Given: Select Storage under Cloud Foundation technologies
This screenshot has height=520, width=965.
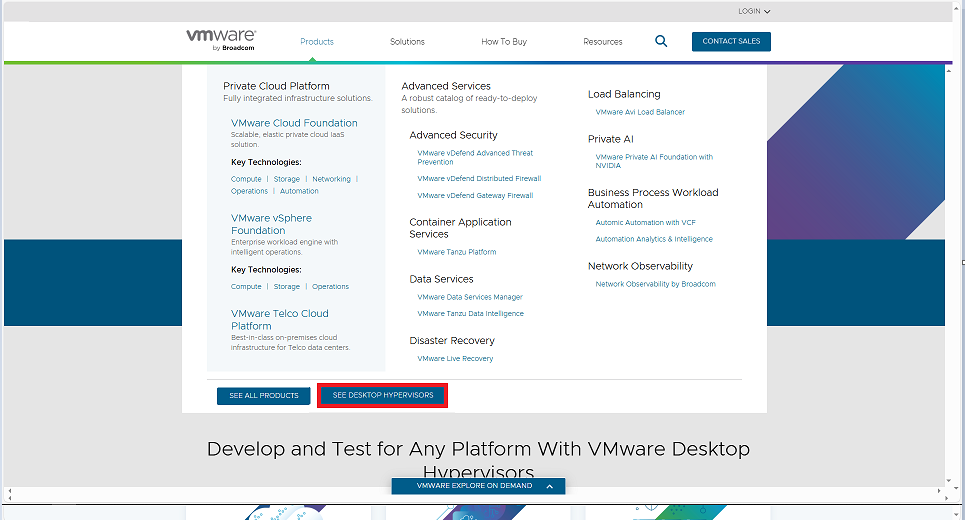Looking at the screenshot, I should tap(287, 179).
